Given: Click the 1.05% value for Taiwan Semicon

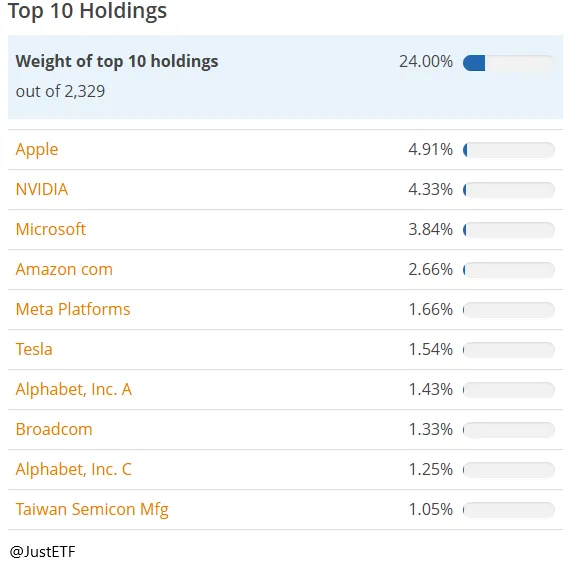Looking at the screenshot, I should pyautogui.click(x=431, y=509).
